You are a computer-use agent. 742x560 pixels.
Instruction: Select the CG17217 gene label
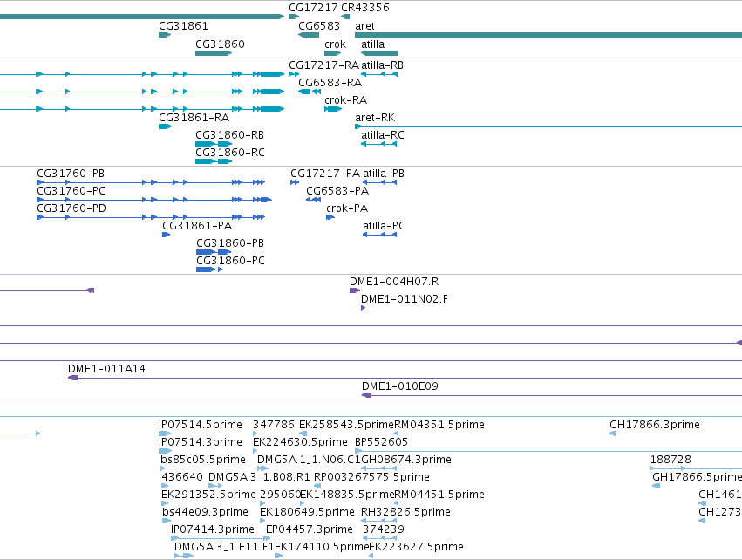(313, 8)
